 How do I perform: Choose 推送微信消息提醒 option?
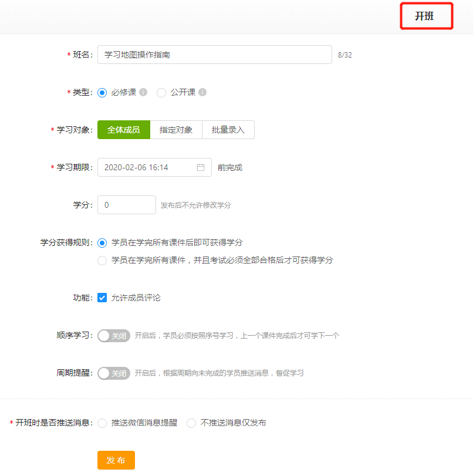[x=103, y=423]
